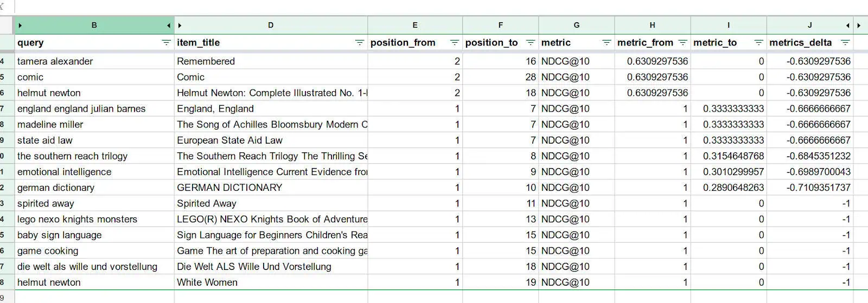Image resolution: width=868 pixels, height=303 pixels.
Task: Select column G header
Action: click(576, 25)
